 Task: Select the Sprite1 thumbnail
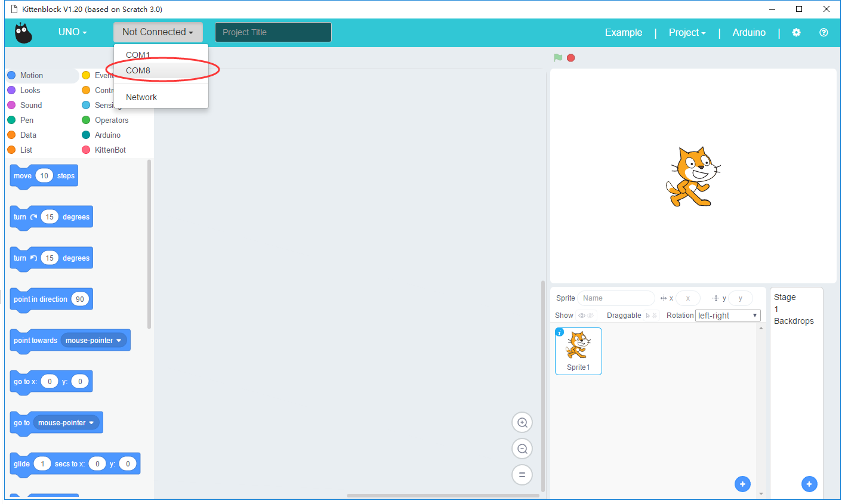(x=578, y=351)
